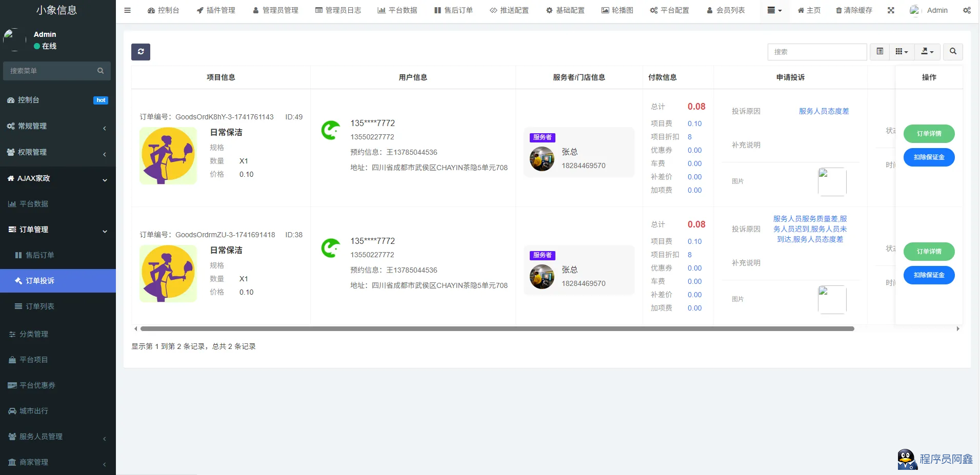
Task: 点击右上角的搜索放大镜图标
Action: 952,52
